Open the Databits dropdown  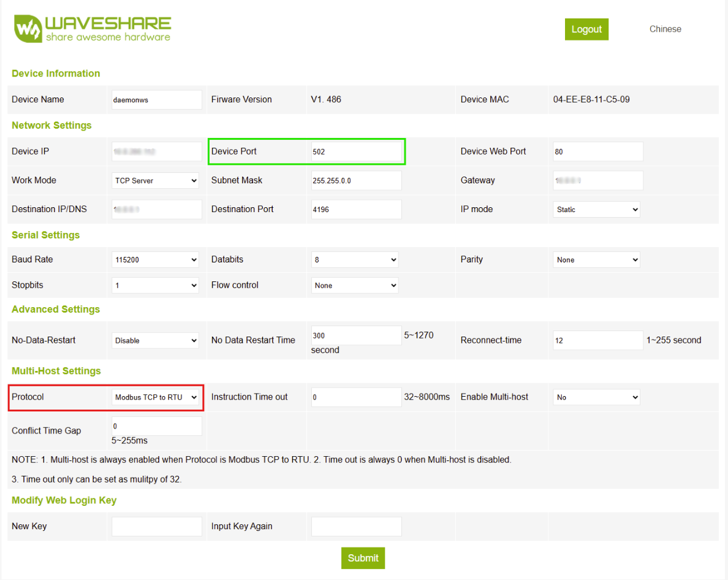355,260
